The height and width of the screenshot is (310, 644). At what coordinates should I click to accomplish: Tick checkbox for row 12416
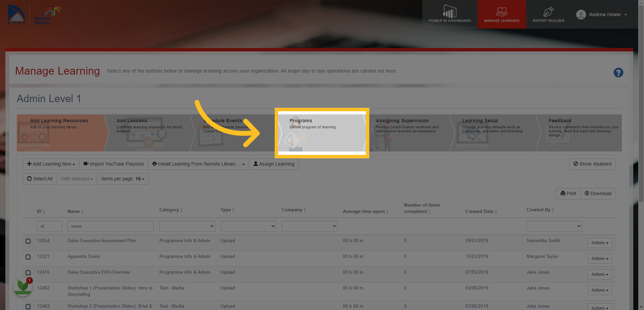tap(28, 273)
